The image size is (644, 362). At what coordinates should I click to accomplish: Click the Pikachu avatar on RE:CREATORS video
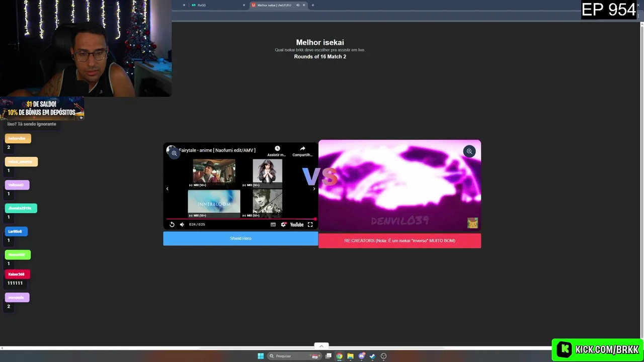click(472, 223)
